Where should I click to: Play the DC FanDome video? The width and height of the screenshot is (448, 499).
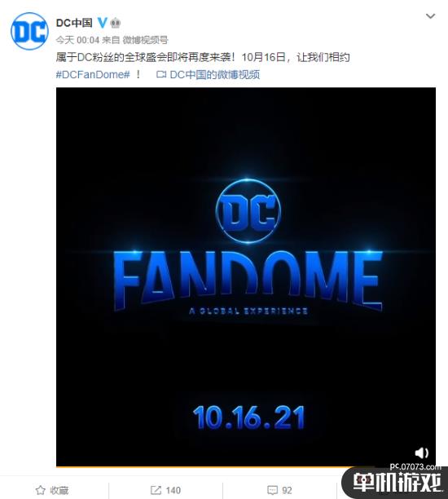pos(246,277)
